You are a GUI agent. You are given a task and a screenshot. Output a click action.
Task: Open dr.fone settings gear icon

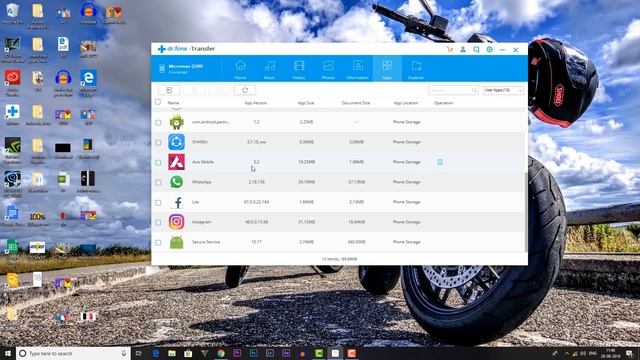click(x=489, y=49)
